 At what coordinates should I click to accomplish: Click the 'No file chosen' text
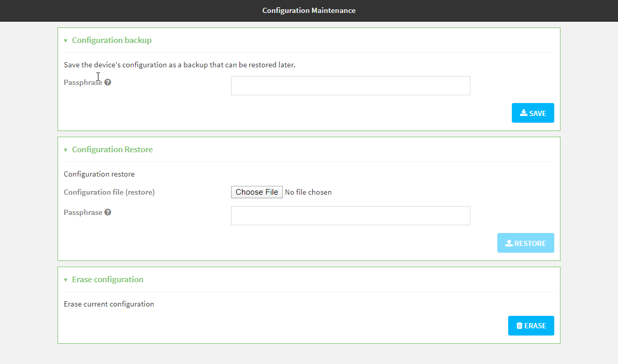(308, 192)
